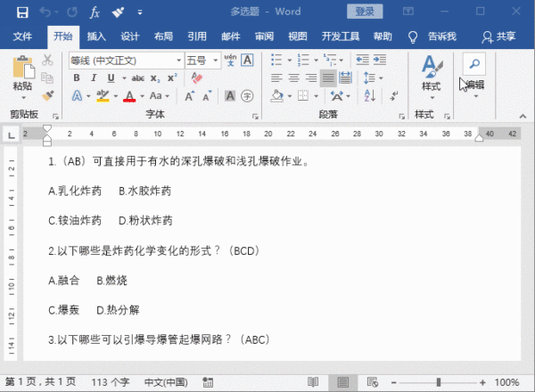The height and width of the screenshot is (392, 535).
Task: Click the Paste button
Action: click(23, 74)
